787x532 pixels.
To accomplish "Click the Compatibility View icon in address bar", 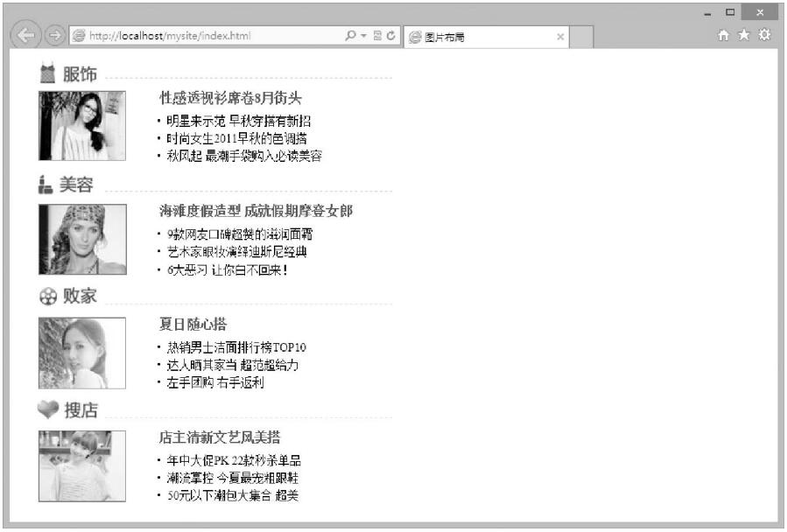I will point(377,36).
